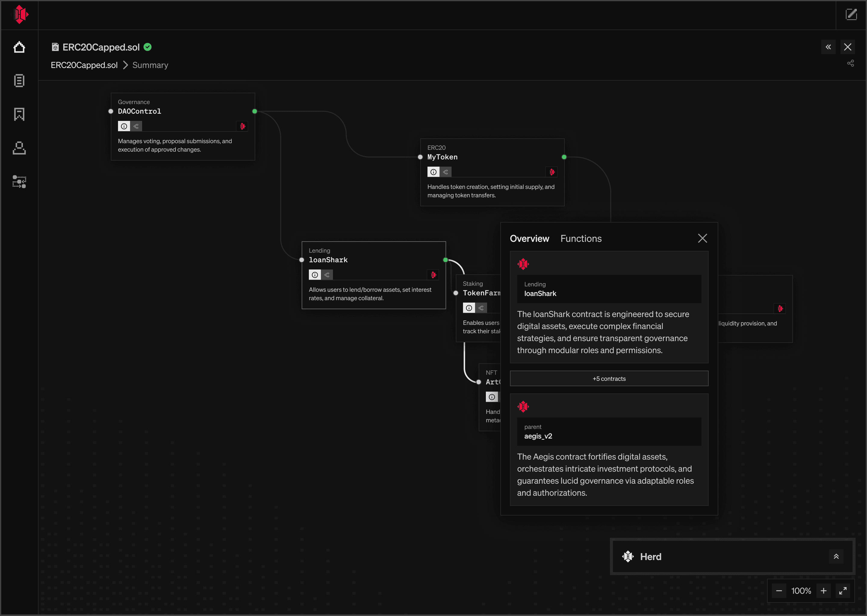Click the home icon in sidebar

[19, 48]
